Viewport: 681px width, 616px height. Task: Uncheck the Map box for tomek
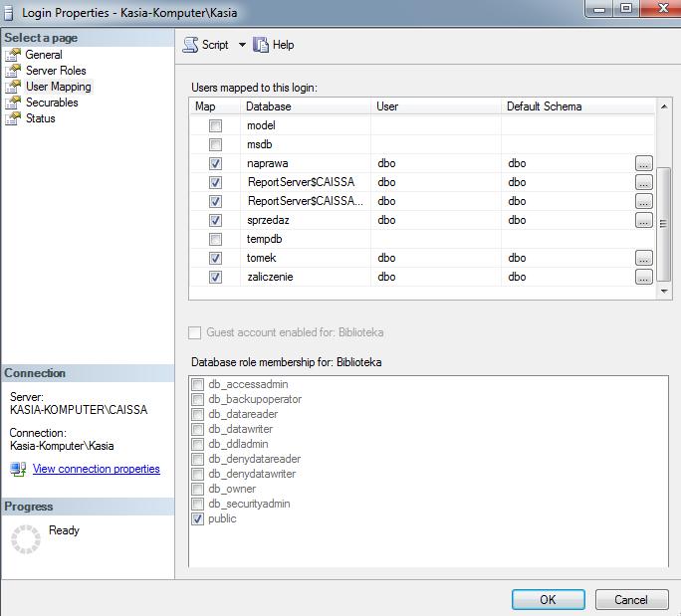215,259
